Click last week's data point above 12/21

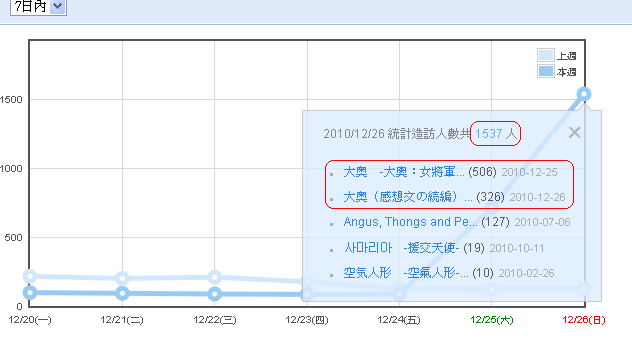click(x=122, y=278)
